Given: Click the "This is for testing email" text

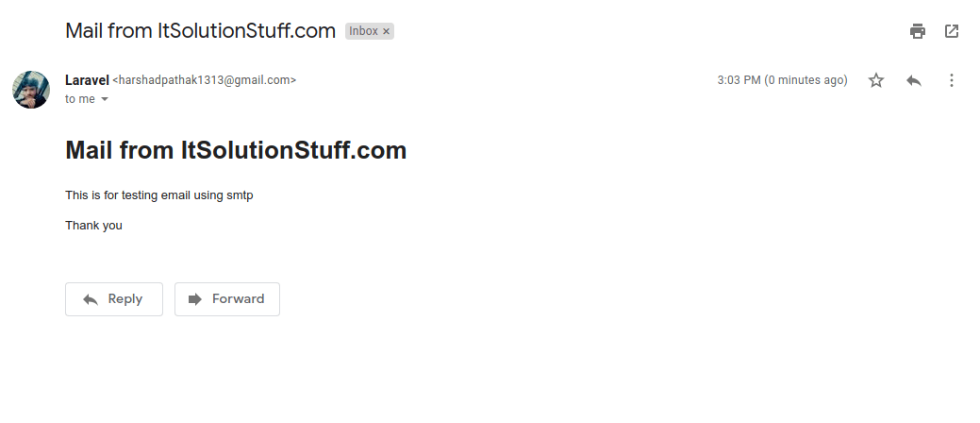Looking at the screenshot, I should [x=158, y=195].
